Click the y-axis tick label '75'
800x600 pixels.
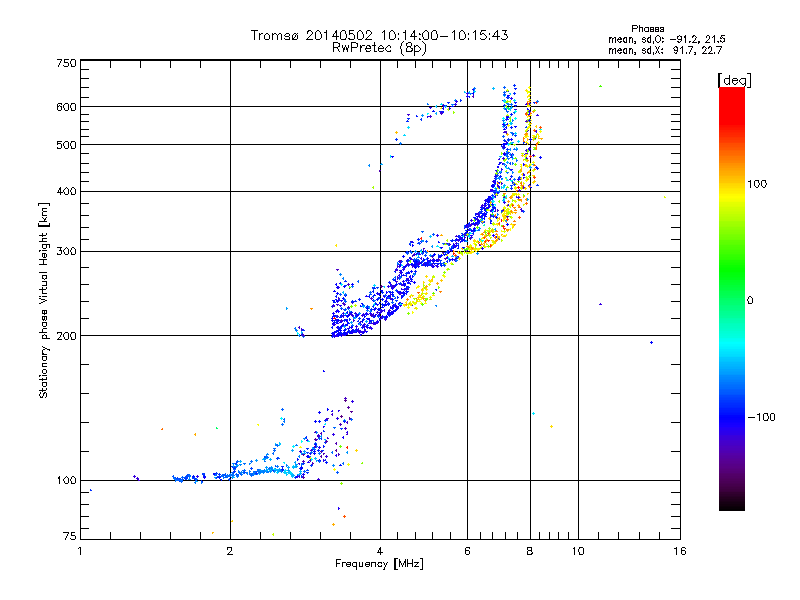point(70,536)
